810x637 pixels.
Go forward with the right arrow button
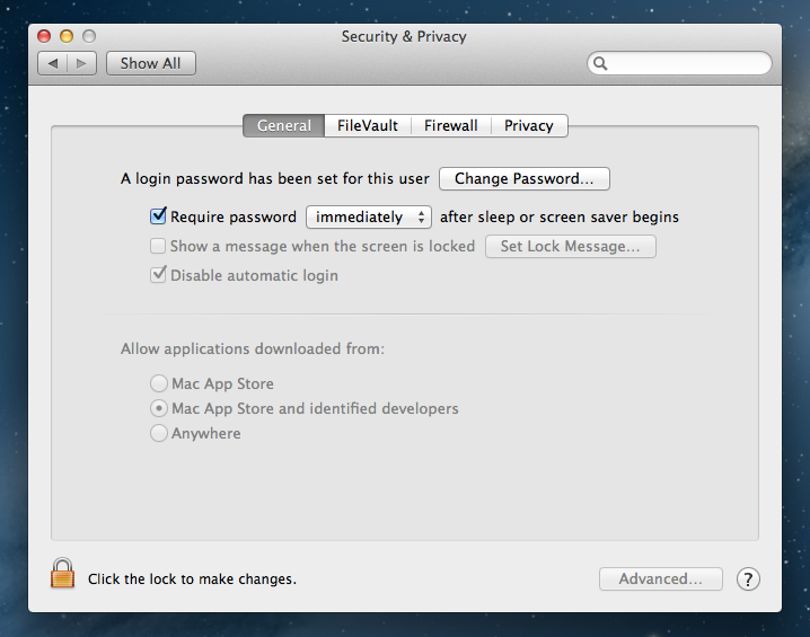82,64
